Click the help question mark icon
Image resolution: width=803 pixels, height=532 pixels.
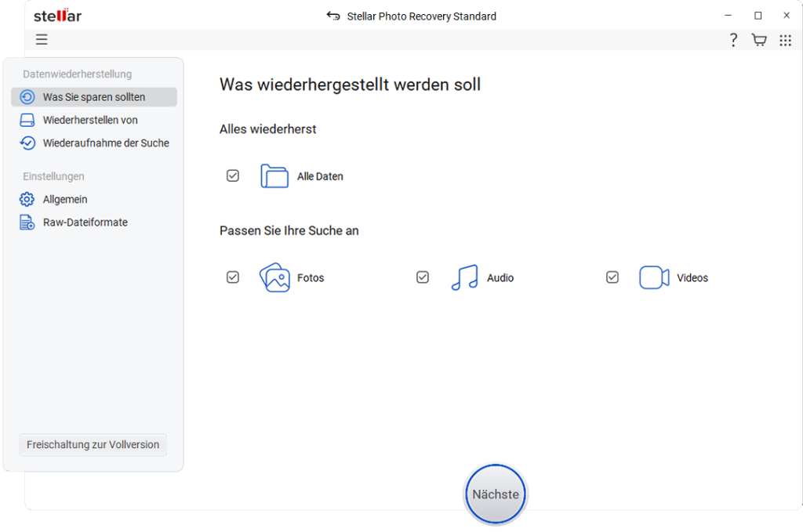pyautogui.click(x=733, y=40)
